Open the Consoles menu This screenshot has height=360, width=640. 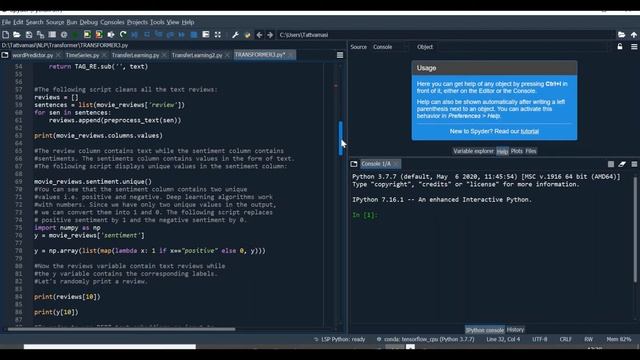112,22
